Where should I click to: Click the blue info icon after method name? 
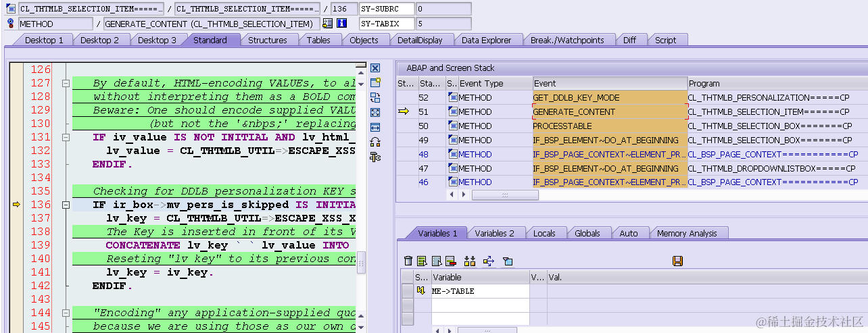coord(342,24)
